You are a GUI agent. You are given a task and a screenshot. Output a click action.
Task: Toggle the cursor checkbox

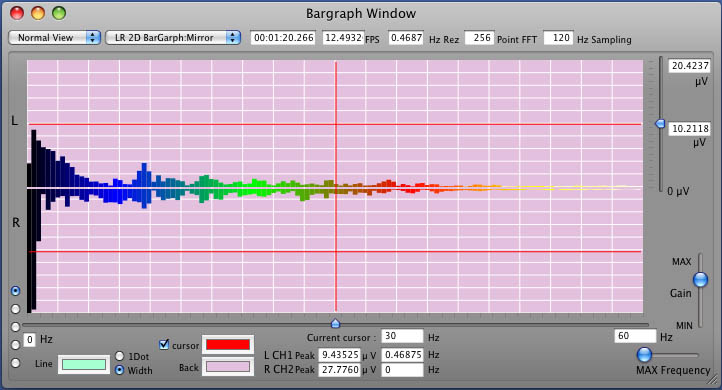coord(164,344)
